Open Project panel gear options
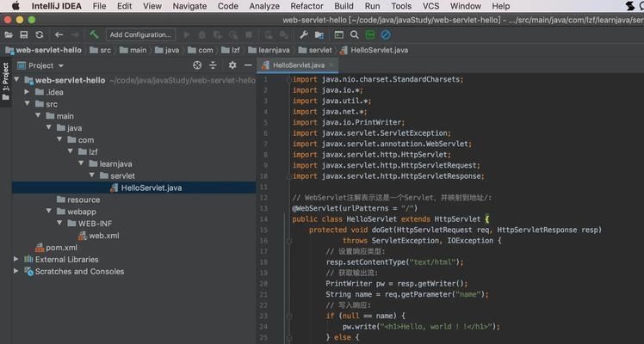Screen dimensions: 644x344 [x=232, y=65]
